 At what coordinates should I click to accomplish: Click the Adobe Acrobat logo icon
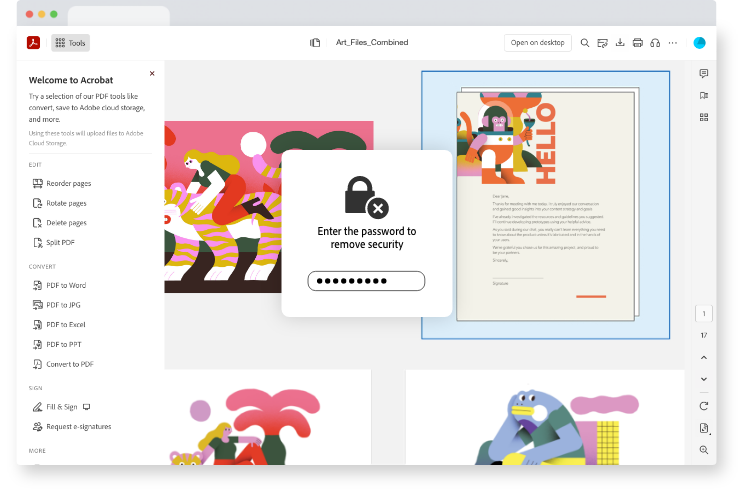pyautogui.click(x=33, y=43)
